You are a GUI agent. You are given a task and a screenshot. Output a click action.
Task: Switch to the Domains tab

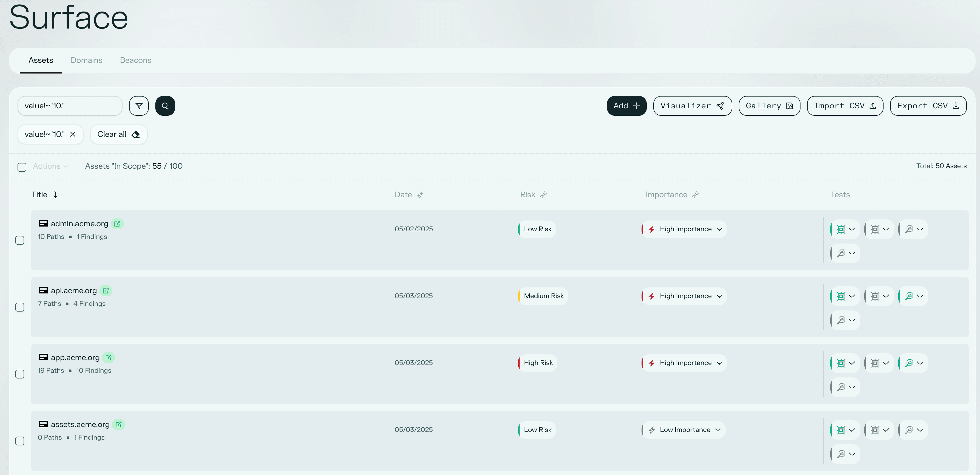click(x=86, y=60)
